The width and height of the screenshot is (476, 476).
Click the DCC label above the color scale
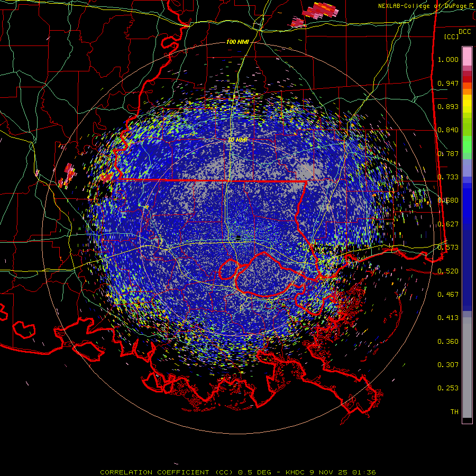[x=464, y=32]
